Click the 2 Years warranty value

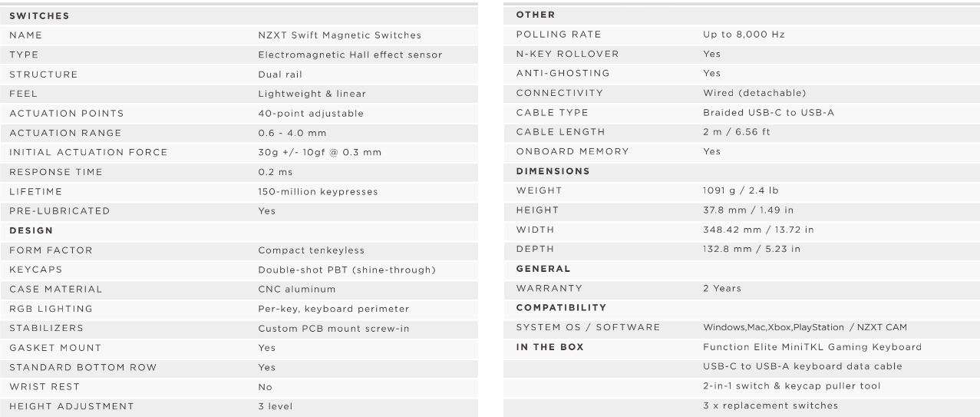click(x=721, y=289)
